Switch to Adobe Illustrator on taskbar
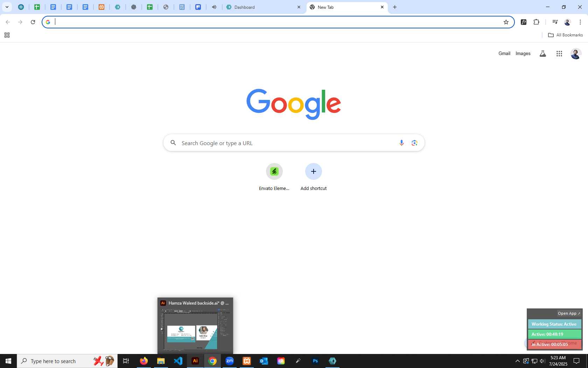Screen dimensions: 588x368 coord(195,361)
